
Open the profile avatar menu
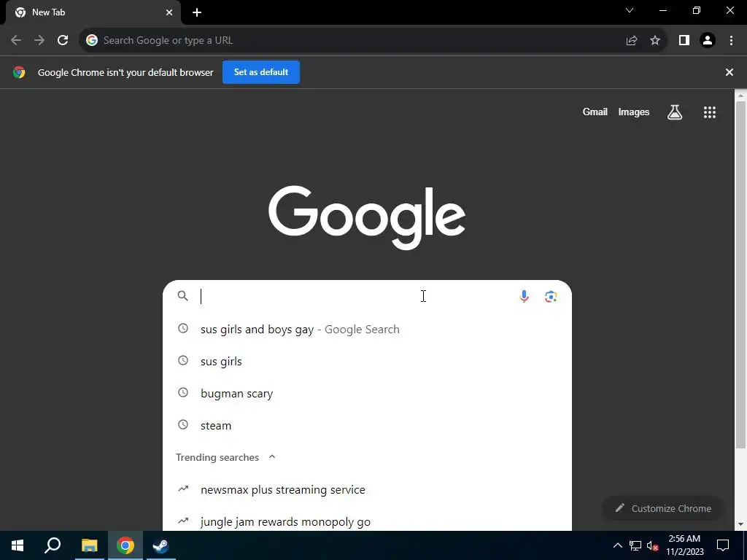pos(708,41)
